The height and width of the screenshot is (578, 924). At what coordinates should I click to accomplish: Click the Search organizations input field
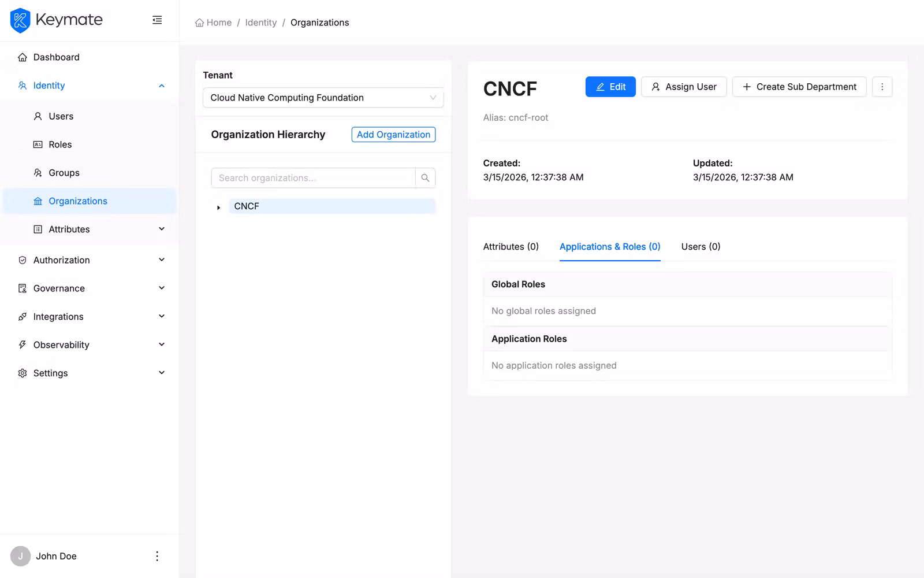click(312, 177)
